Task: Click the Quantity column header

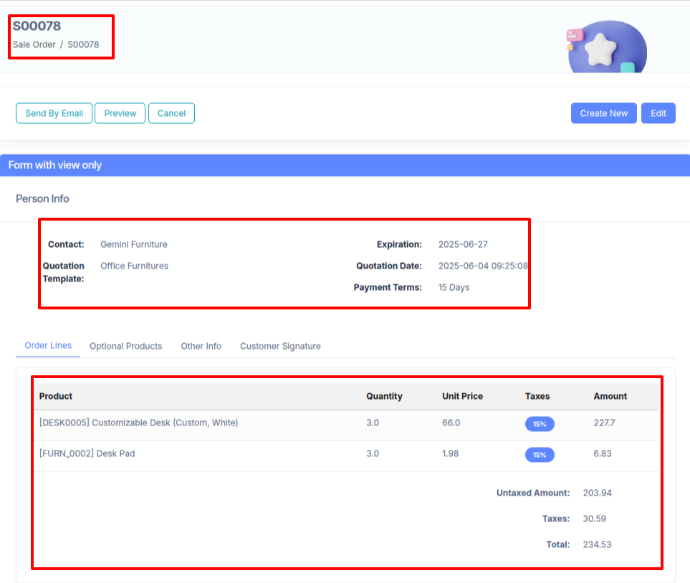Action: [384, 396]
